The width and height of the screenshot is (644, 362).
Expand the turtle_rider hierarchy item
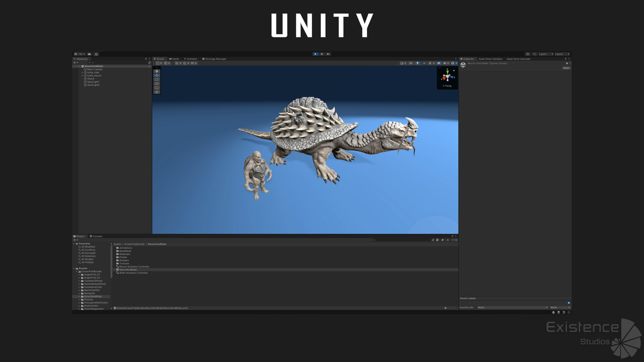coord(82,72)
